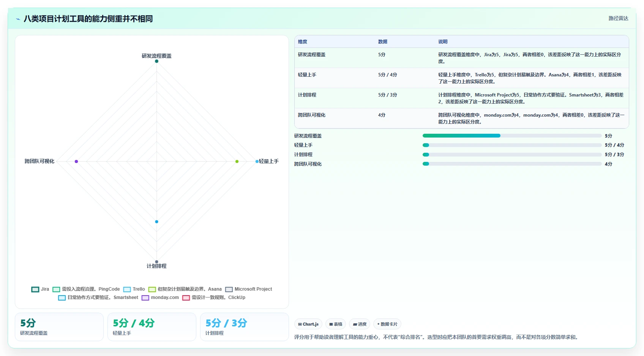Select the purple radar point near 跨团队可视化

[76, 161]
